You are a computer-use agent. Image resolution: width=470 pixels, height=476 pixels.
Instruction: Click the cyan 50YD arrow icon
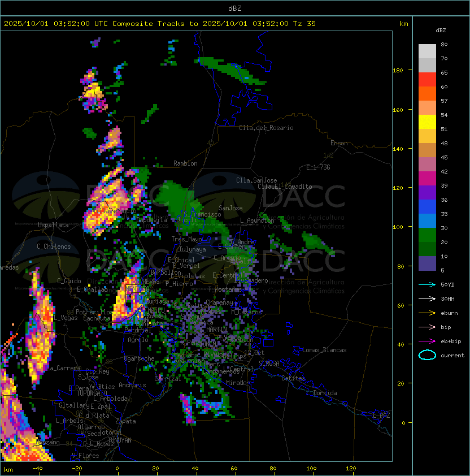[x=427, y=284]
